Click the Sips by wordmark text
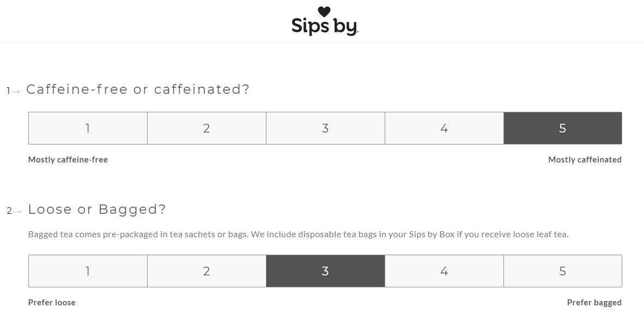The width and height of the screenshot is (644, 313). (325, 26)
